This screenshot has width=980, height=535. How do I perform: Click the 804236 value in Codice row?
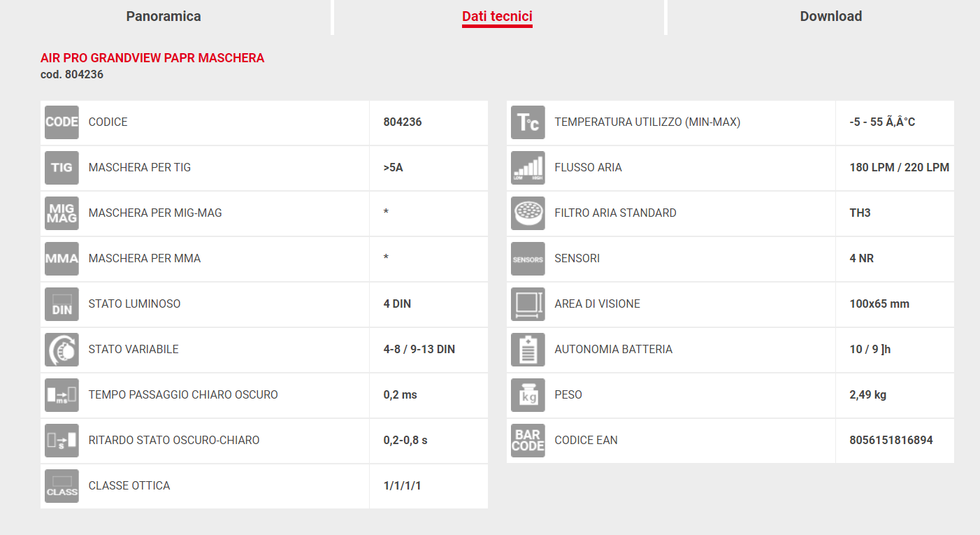tap(403, 122)
